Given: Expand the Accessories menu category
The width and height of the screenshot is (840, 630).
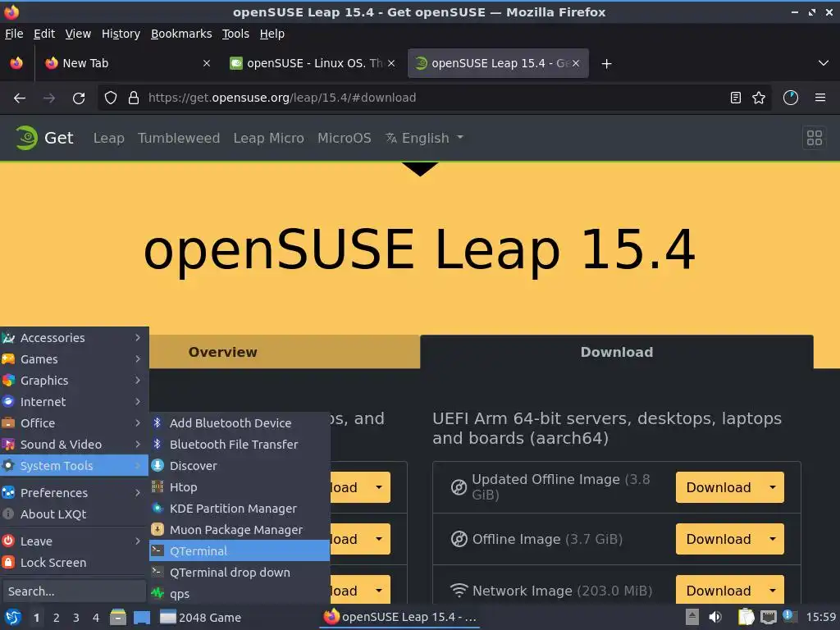Looking at the screenshot, I should pyautogui.click(x=75, y=337).
